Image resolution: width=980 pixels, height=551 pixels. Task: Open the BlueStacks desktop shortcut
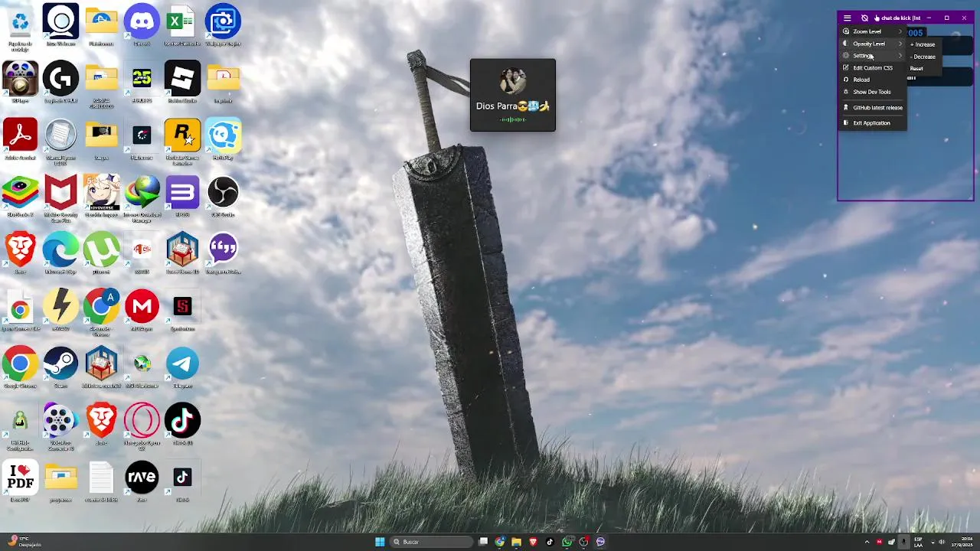click(x=20, y=197)
